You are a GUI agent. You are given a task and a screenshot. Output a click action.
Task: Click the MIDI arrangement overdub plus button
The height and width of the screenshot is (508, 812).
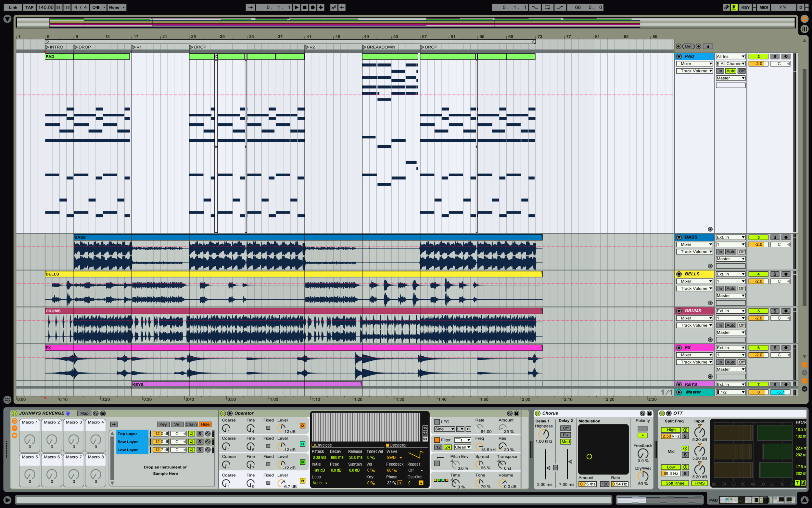321,7
